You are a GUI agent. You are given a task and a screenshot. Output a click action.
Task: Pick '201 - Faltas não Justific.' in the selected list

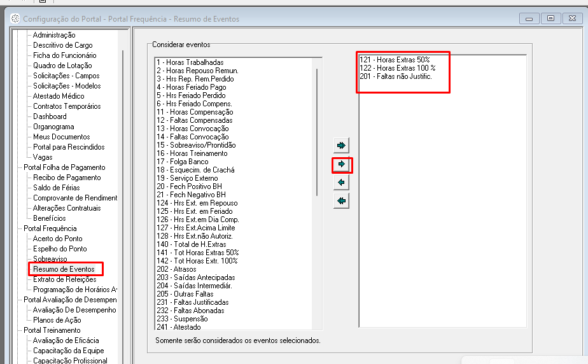coord(396,76)
